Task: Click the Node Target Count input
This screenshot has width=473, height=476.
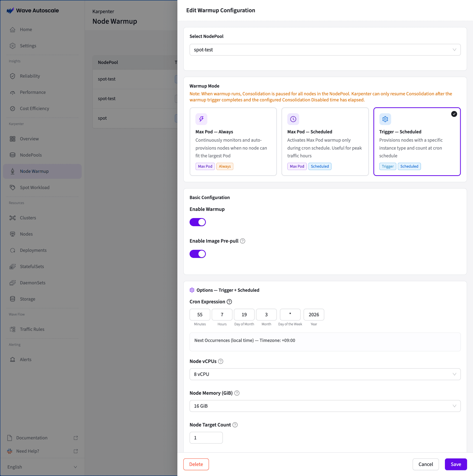Action: (206, 438)
